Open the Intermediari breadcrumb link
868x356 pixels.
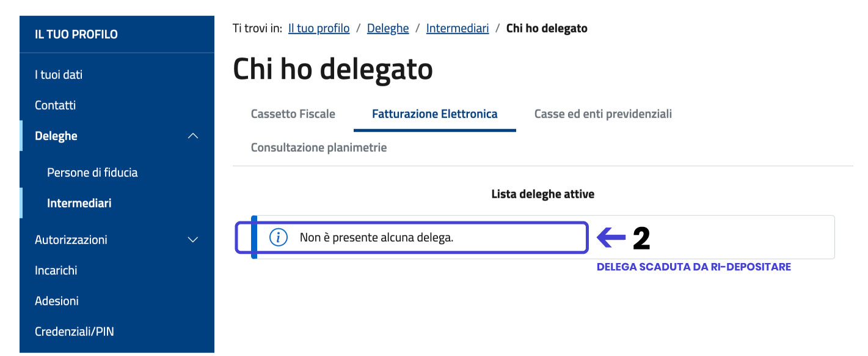(458, 28)
